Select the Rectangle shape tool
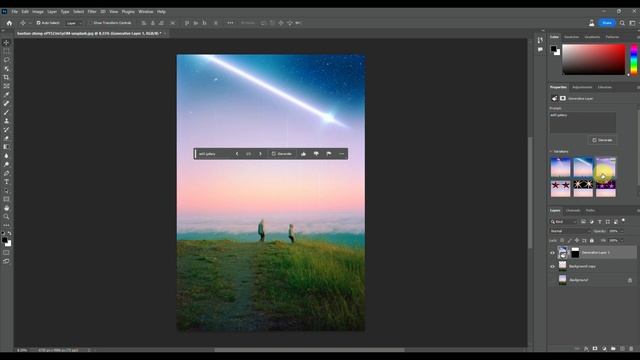The width and height of the screenshot is (640, 360). coord(6,199)
